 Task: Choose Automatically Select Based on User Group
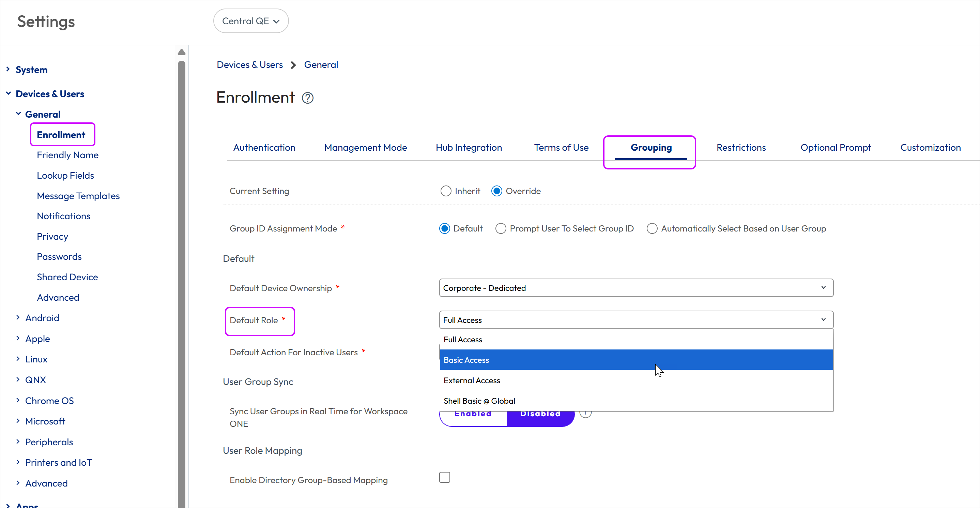click(652, 228)
